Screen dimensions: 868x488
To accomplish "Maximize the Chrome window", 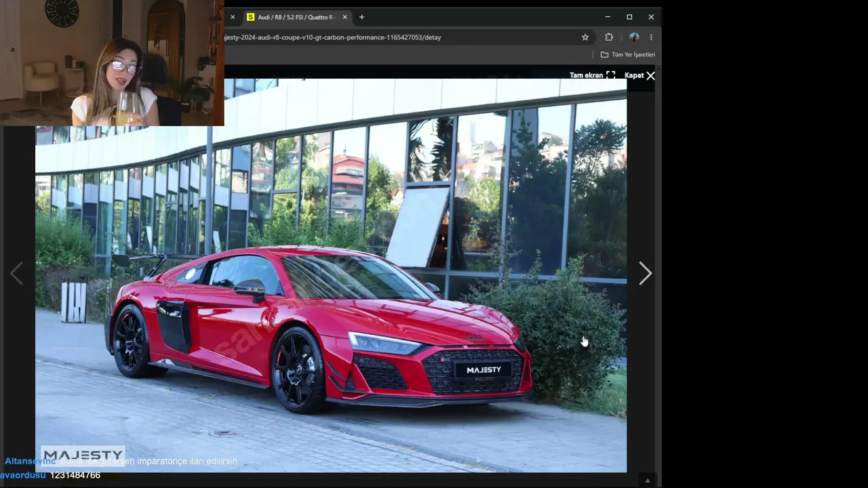I will [629, 17].
